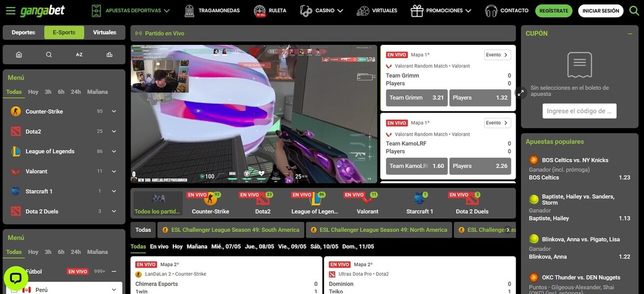Click the Starcraft 1 menu icon
The height and width of the screenshot is (294, 644).
(x=16, y=191)
